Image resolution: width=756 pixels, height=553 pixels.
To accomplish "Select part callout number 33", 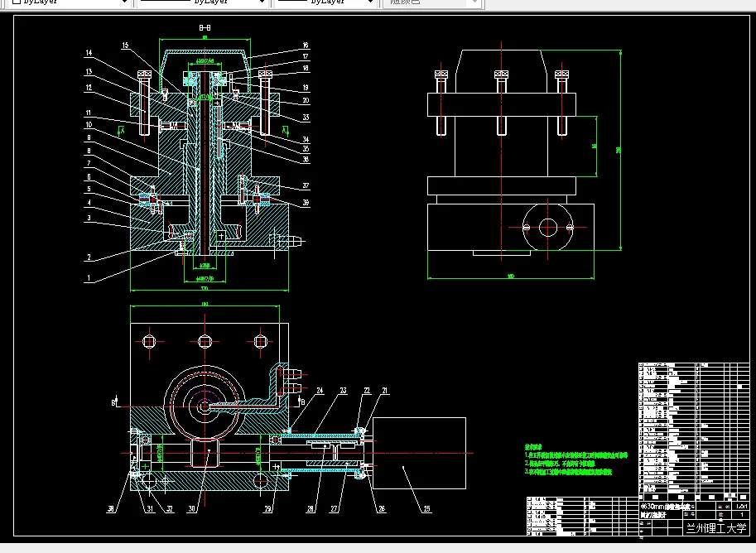I will (306, 118).
